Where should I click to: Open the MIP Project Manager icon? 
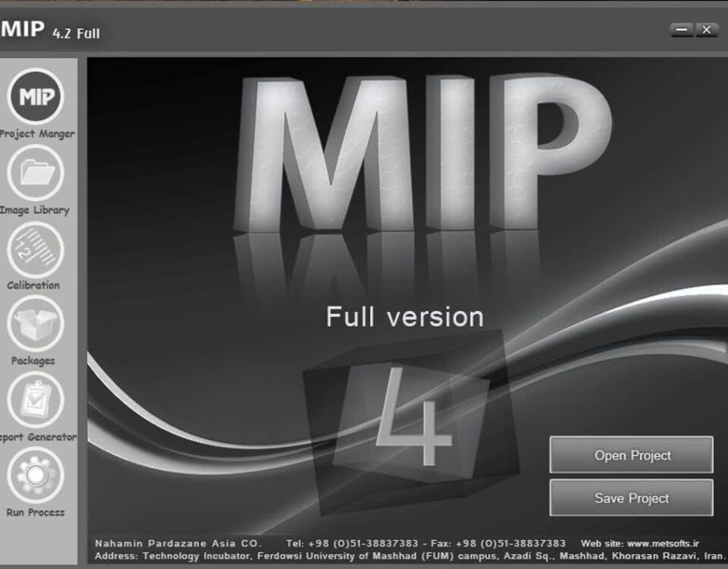[36, 96]
